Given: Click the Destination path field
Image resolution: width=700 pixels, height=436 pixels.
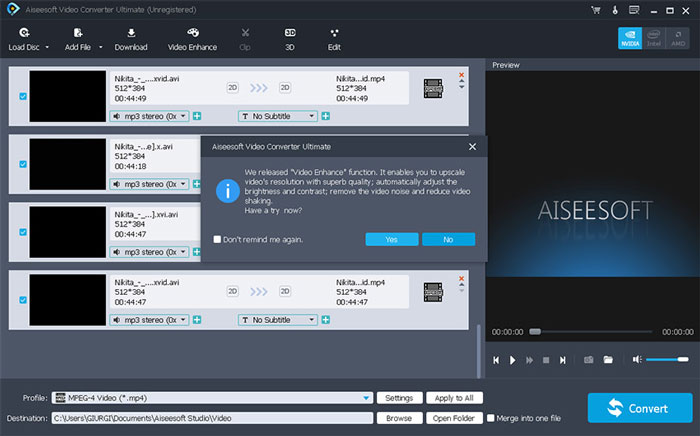Looking at the screenshot, I should [212, 418].
